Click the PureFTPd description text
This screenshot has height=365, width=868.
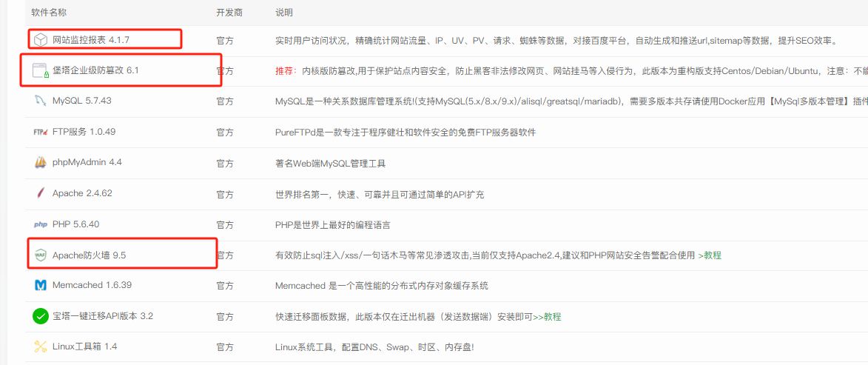tap(406, 133)
